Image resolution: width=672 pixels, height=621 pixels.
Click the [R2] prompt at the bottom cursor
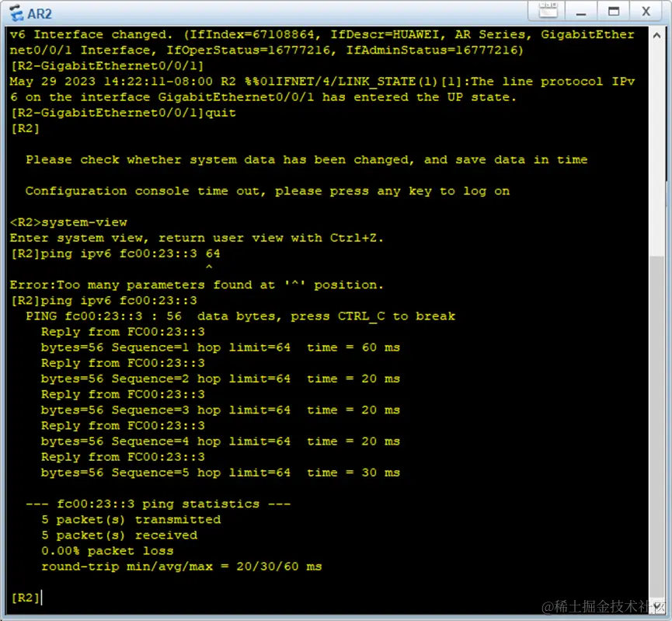[26, 598]
